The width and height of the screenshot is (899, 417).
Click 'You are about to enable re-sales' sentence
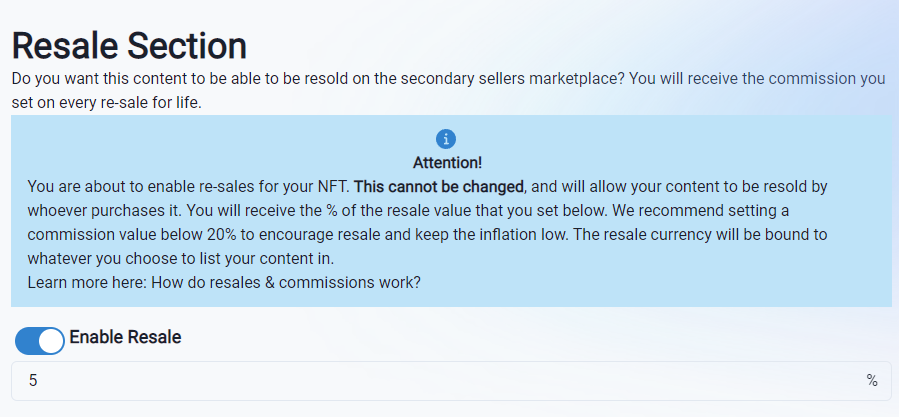click(180, 186)
